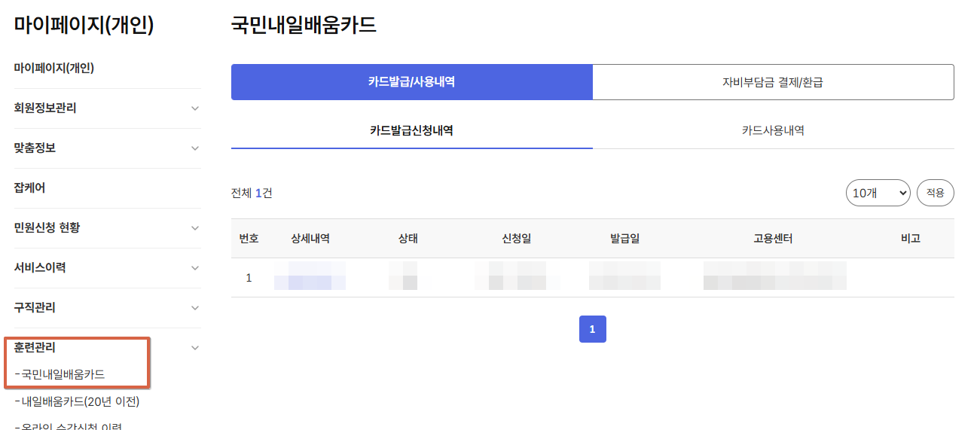The width and height of the screenshot is (980, 430).
Task: Click the 국민내일배움카드 page heading
Action: coord(304,25)
